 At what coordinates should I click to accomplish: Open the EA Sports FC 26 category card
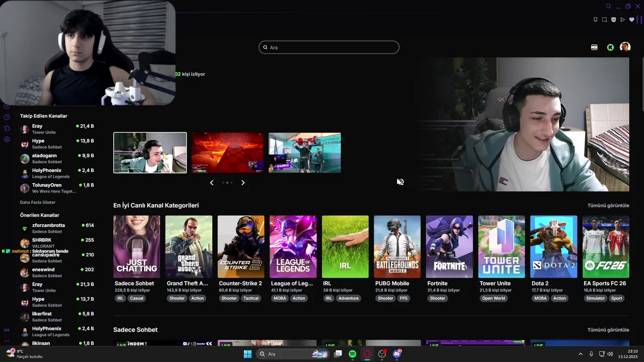pyautogui.click(x=606, y=247)
